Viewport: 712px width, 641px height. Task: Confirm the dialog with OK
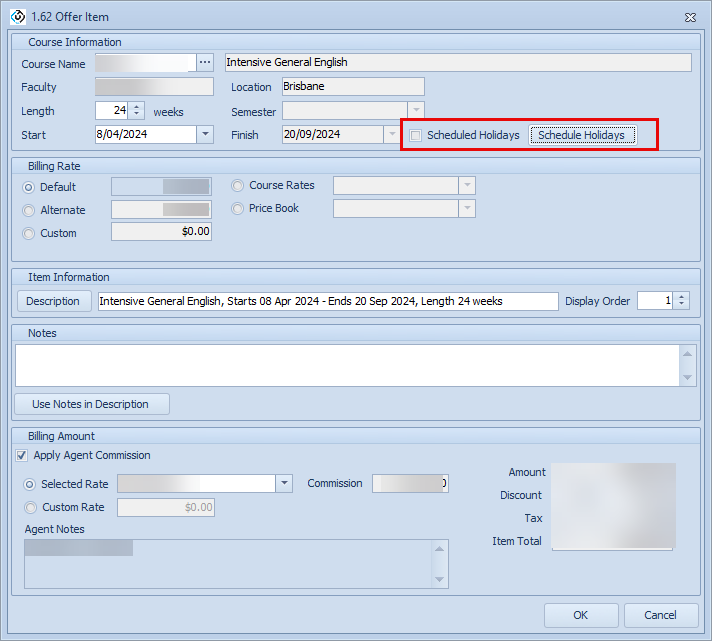[580, 615]
